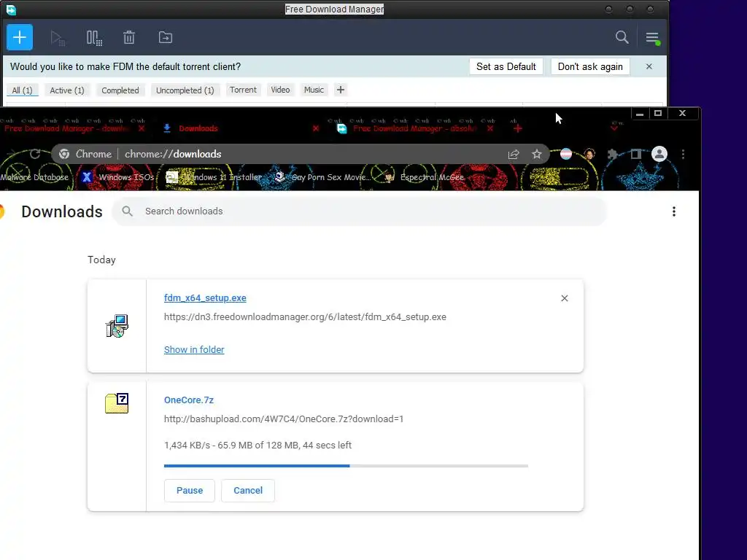Click the download speed status text

tap(258, 446)
